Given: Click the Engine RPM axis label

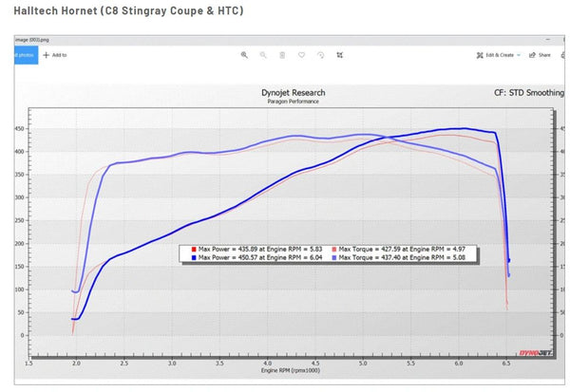Looking at the screenshot, I should (290, 368).
